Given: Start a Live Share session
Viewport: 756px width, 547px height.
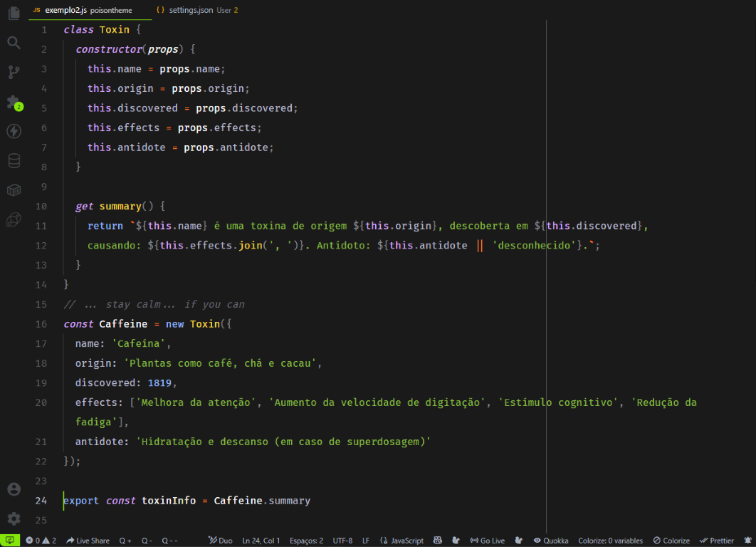Looking at the screenshot, I should pos(88,541).
